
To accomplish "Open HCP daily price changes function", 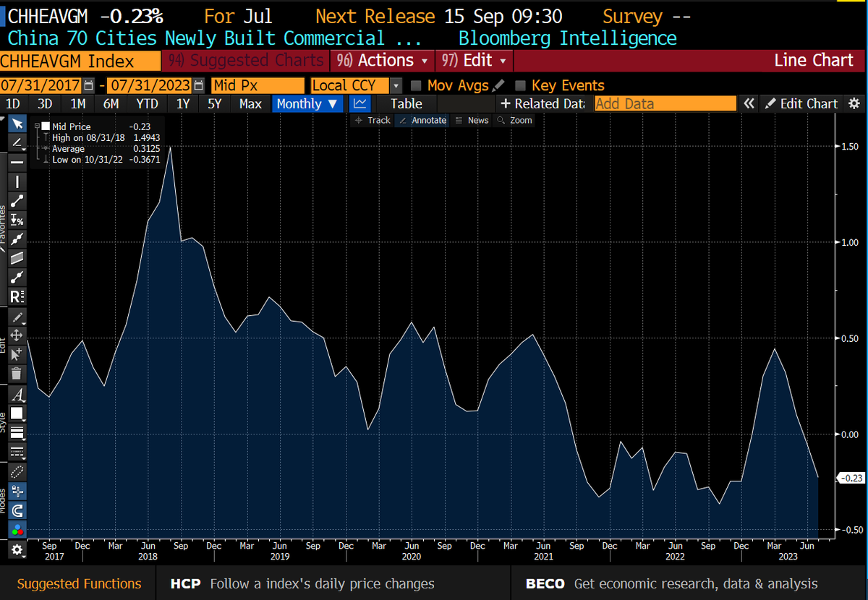I will click(302, 583).
